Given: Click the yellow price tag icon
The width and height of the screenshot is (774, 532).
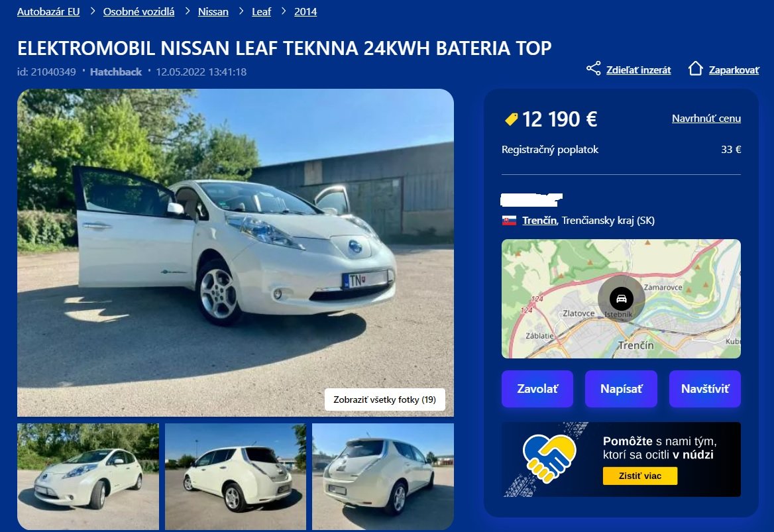Looking at the screenshot, I should (x=512, y=119).
